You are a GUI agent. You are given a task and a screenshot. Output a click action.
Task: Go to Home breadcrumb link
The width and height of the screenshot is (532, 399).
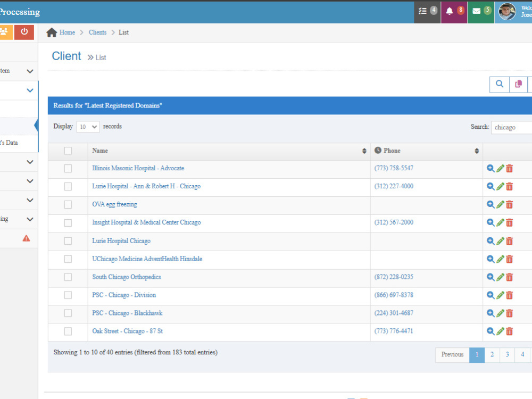[67, 32]
